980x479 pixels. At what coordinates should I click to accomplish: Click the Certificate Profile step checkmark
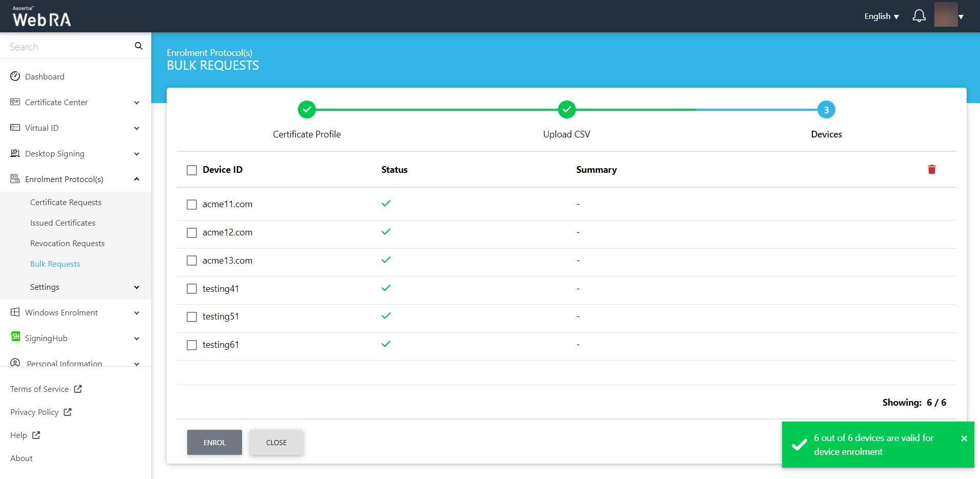pos(307,109)
